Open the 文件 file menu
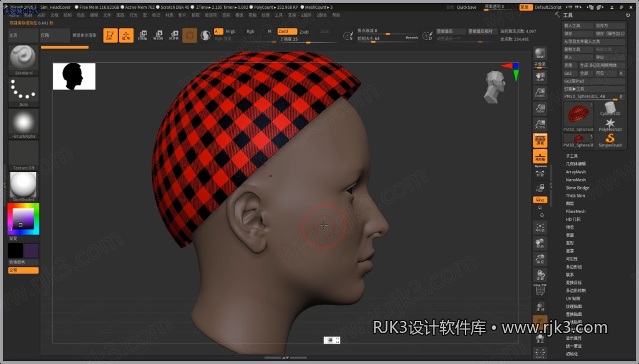This screenshot has height=364, width=639. coord(107,15)
